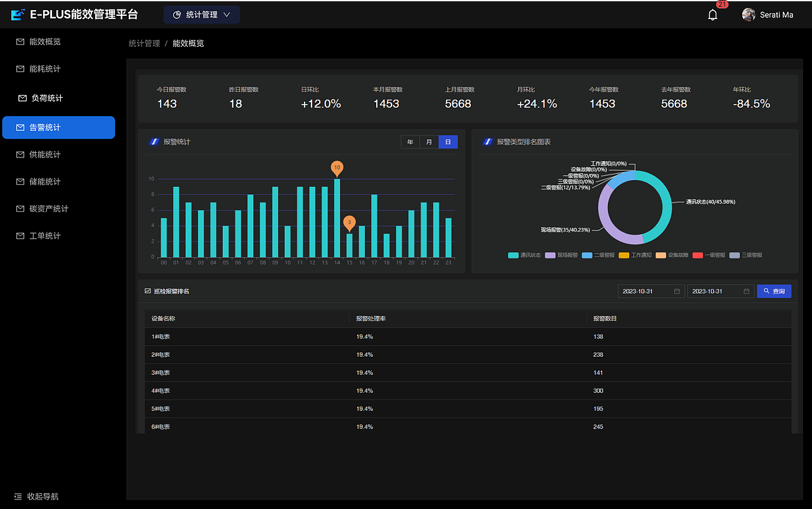812x509 pixels.
Task: Toggle 二级警报 legend swatch
Action: coord(587,255)
